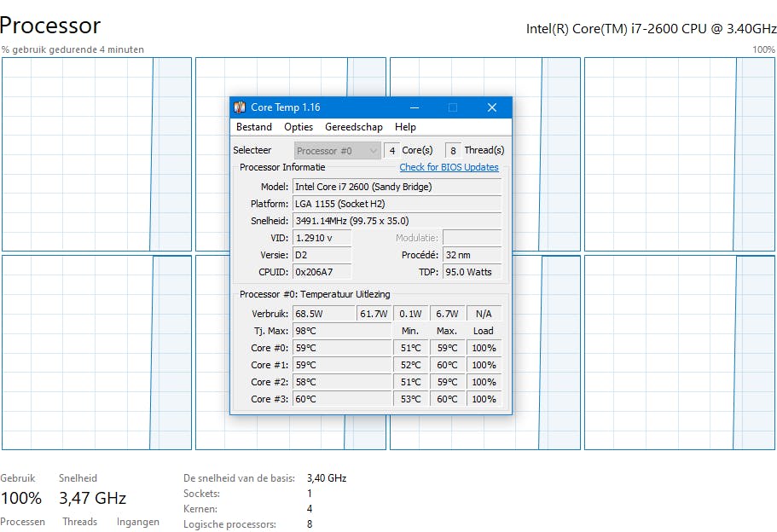Click the VID value 1.2910 v
Image resolution: width=777 pixels, height=532 pixels.
[x=322, y=238]
